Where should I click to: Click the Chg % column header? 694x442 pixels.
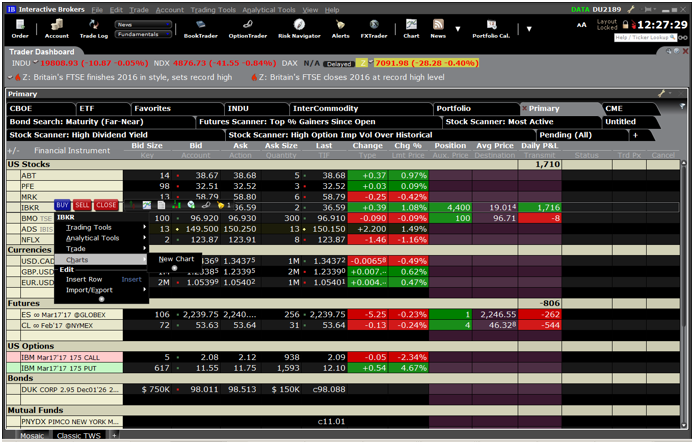(x=408, y=146)
